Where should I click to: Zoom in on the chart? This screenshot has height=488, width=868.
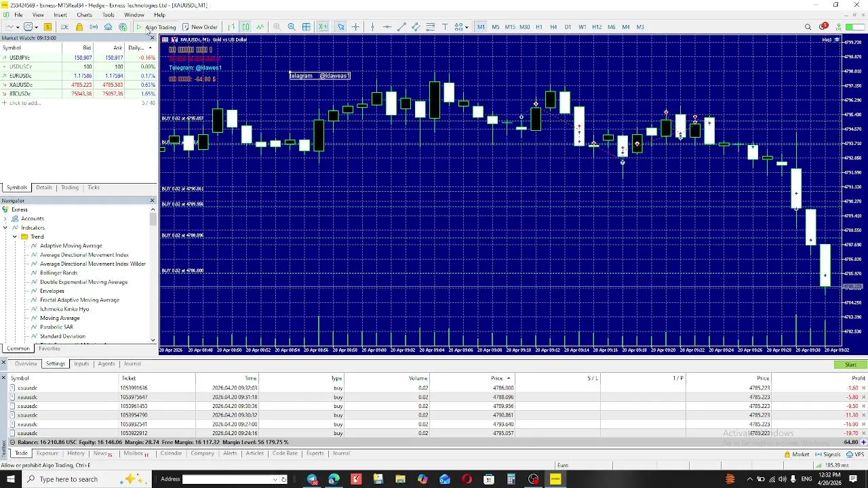click(x=277, y=27)
